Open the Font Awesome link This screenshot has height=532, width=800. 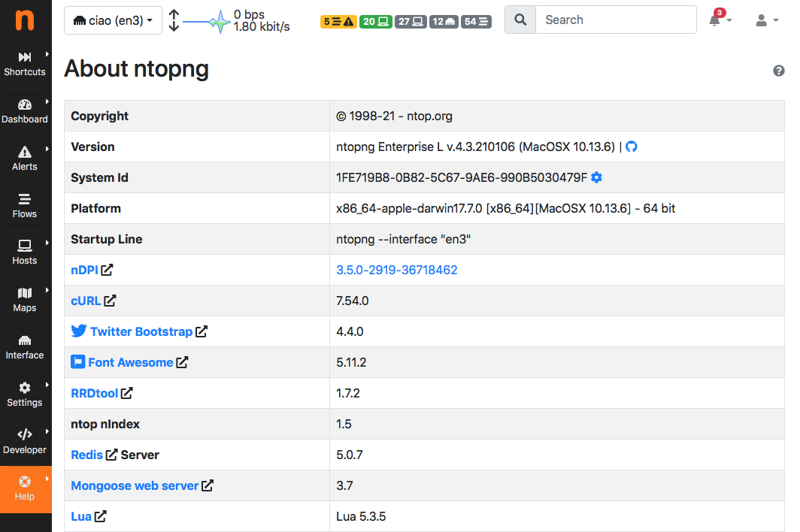pyautogui.click(x=131, y=363)
